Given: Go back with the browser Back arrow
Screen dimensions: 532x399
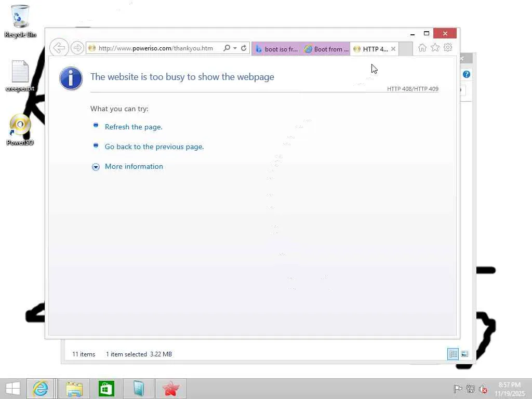Looking at the screenshot, I should point(59,48).
